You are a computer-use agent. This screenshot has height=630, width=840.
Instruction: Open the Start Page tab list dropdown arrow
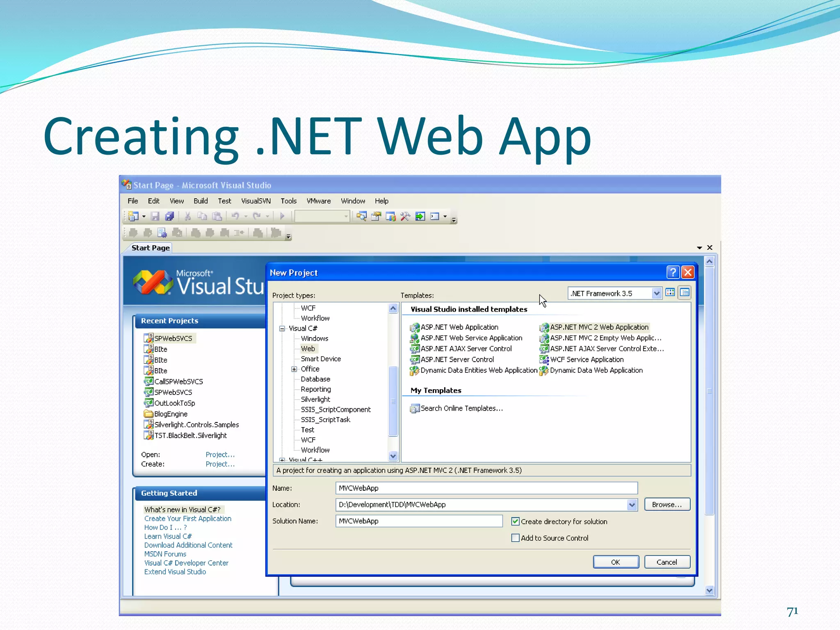699,248
